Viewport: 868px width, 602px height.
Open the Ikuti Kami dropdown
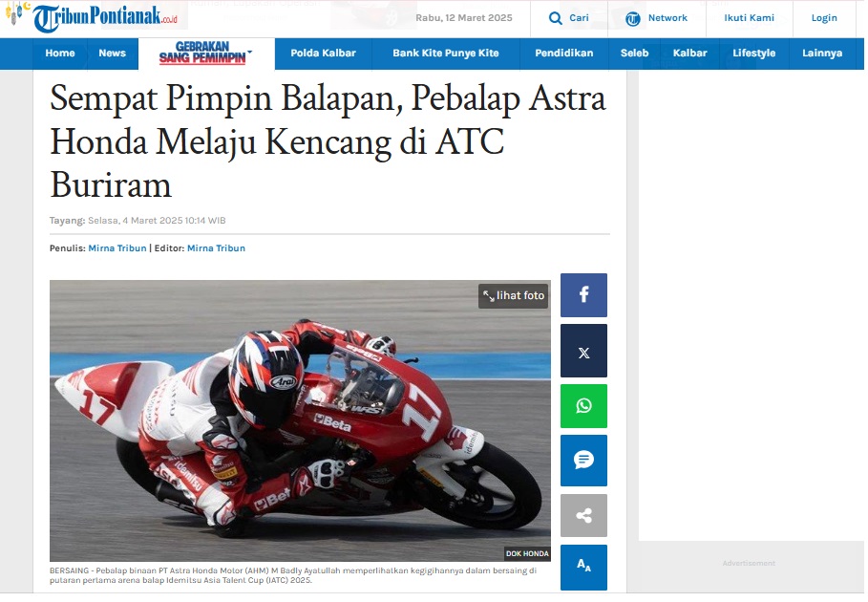pyautogui.click(x=749, y=18)
